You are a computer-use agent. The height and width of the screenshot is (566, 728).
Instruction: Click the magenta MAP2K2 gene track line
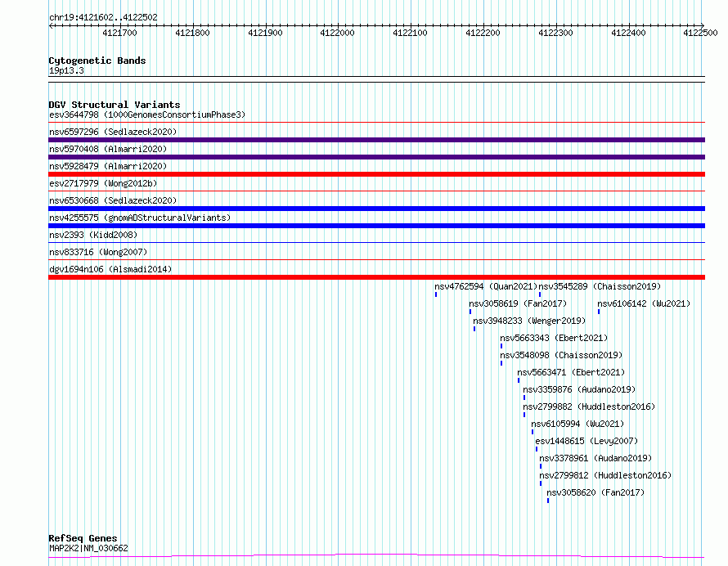[x=376, y=555]
